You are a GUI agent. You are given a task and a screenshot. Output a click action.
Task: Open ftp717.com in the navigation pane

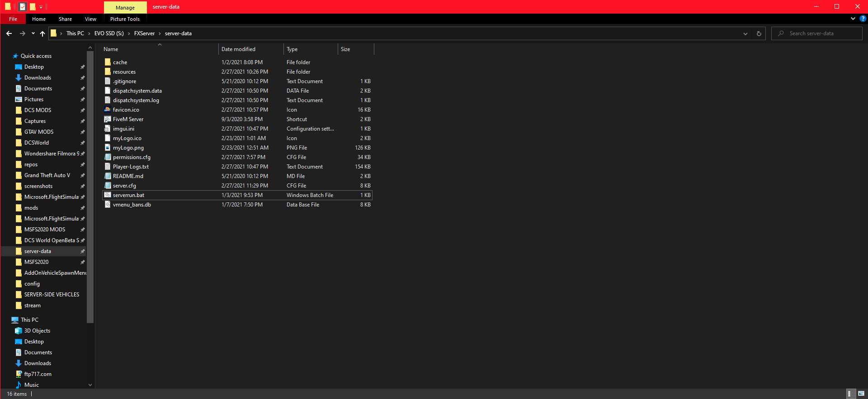click(x=38, y=374)
